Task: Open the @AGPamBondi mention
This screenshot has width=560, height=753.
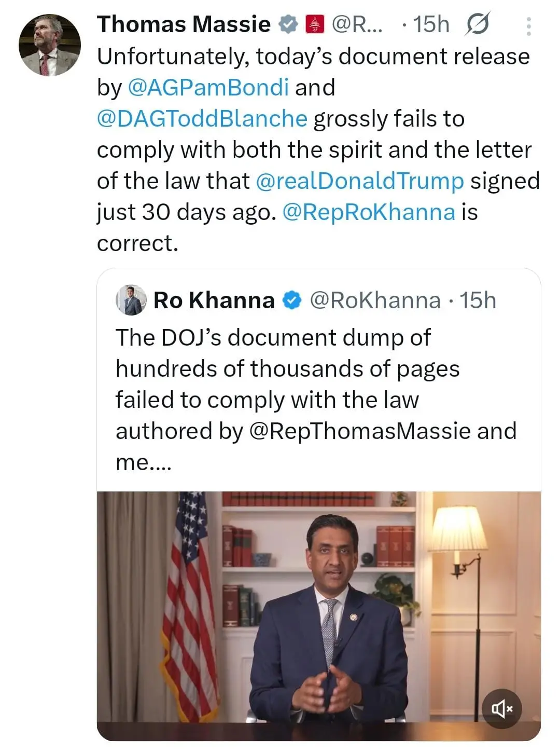Action: 208,87
